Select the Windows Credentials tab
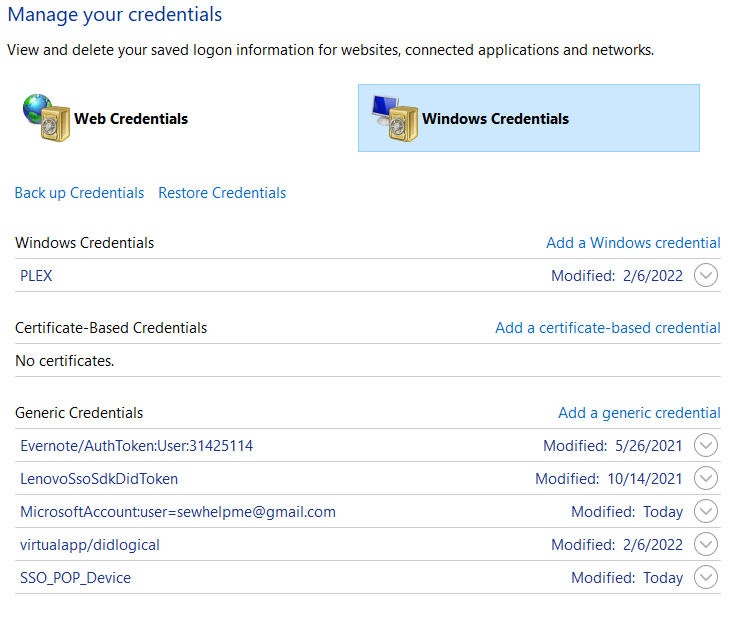 (x=495, y=118)
